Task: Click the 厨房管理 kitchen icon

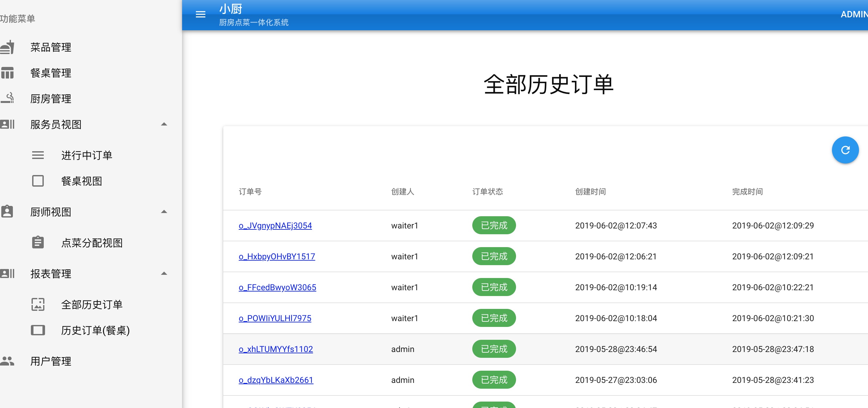Action: pos(7,98)
